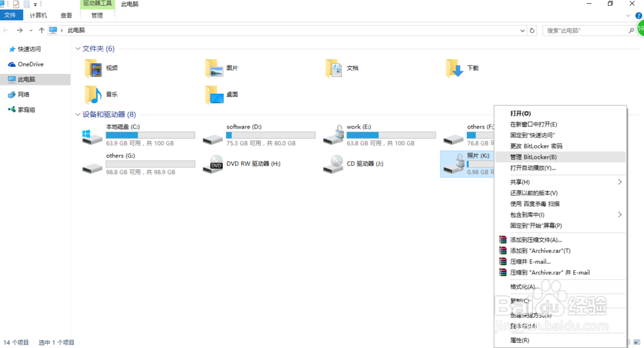Open the Videos folder icon
The image size is (644, 348).
pyautogui.click(x=93, y=68)
